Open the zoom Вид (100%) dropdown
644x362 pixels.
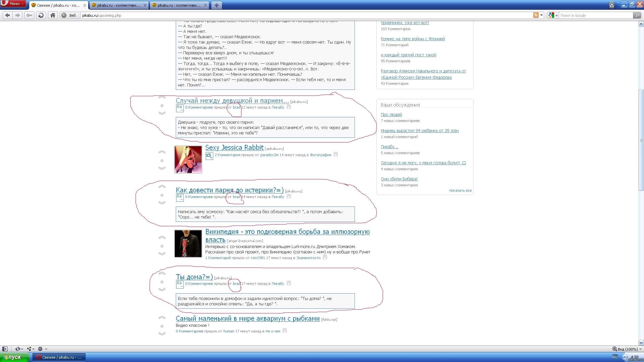coord(627,349)
